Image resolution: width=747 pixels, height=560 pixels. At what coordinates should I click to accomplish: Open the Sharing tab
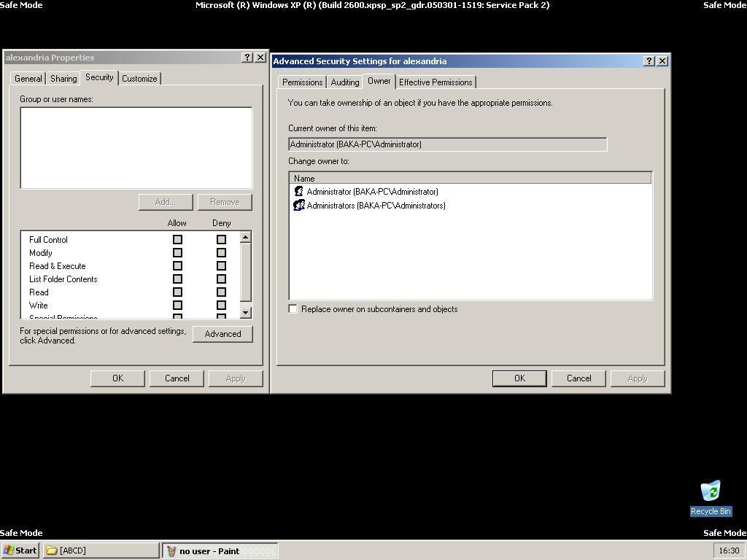point(63,79)
